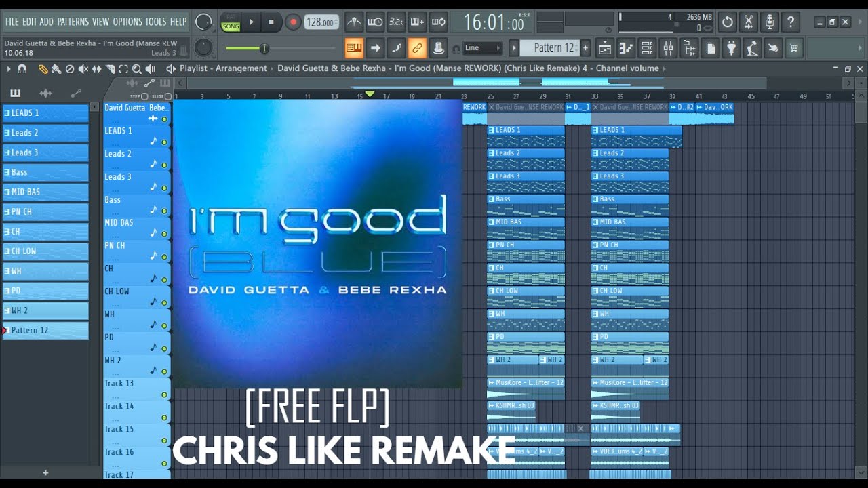Select the playlist Slice tool
The width and height of the screenshot is (868, 488).
pos(110,68)
